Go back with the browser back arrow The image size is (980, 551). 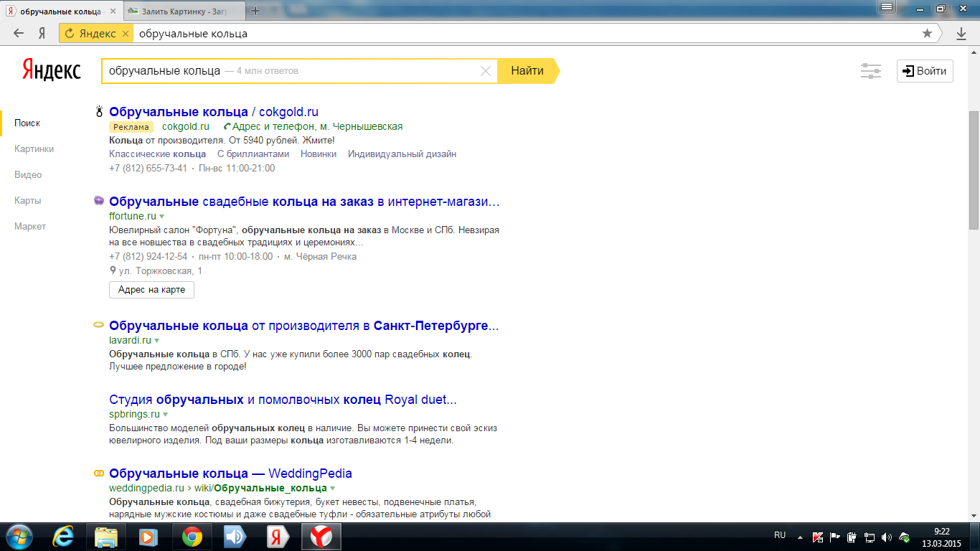(19, 33)
